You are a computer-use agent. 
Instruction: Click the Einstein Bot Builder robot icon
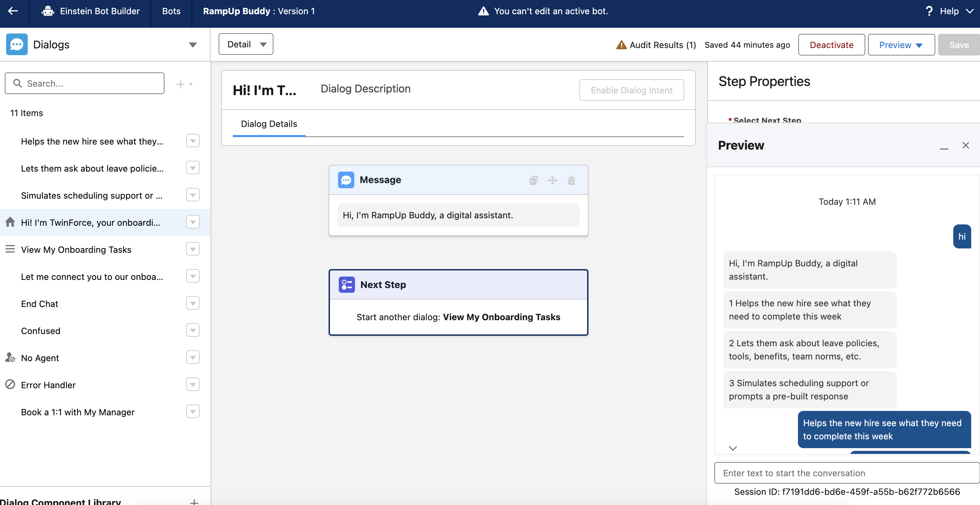click(48, 11)
